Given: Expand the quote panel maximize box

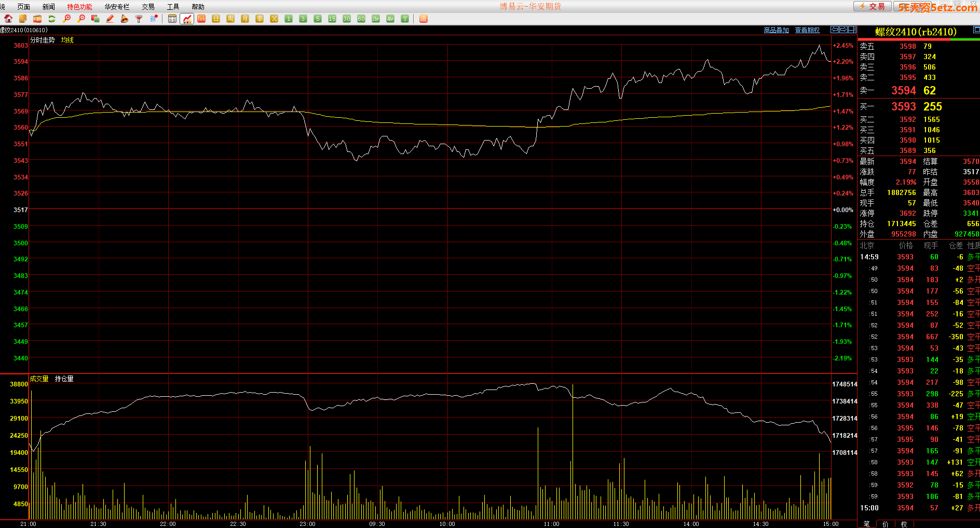Looking at the screenshot, I should (x=975, y=31).
